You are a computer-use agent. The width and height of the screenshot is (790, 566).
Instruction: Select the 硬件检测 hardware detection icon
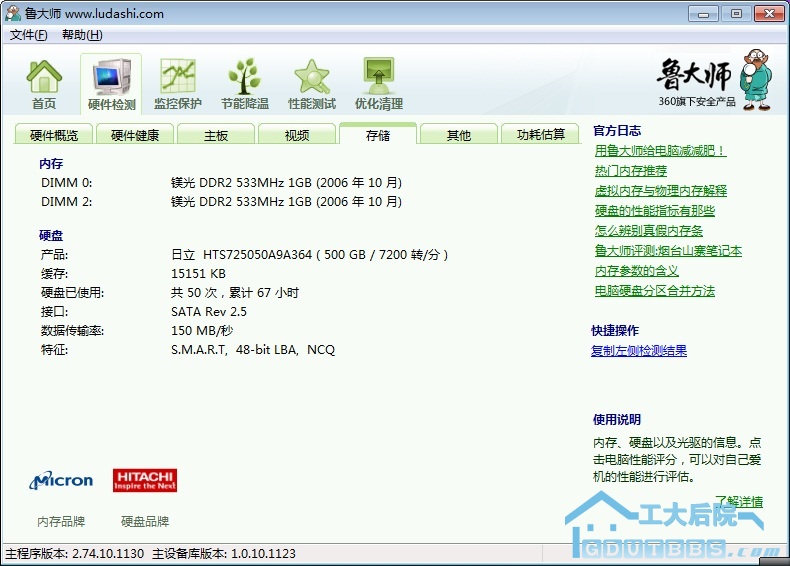(111, 84)
